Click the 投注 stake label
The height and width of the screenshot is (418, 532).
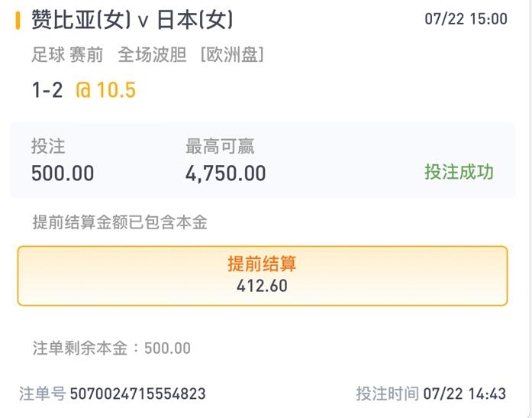click(x=47, y=146)
